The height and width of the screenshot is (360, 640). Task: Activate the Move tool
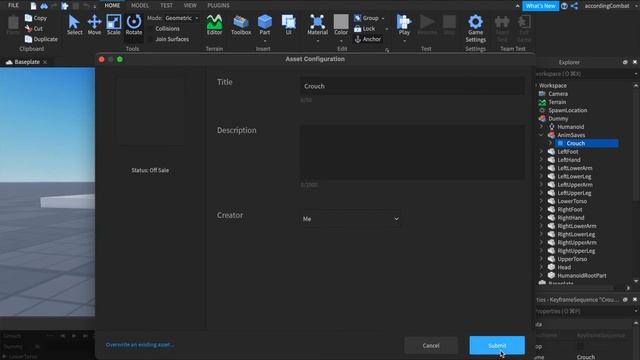click(x=94, y=24)
